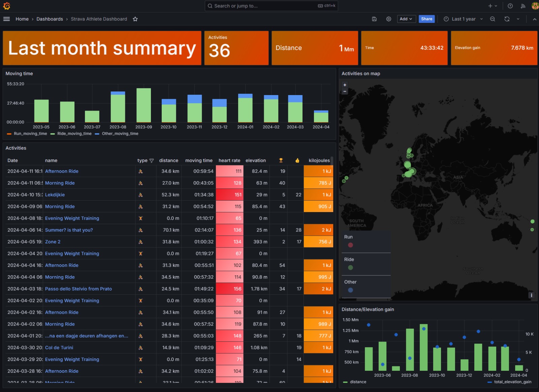Open the Add dropdown
The width and height of the screenshot is (539, 392).
click(406, 19)
